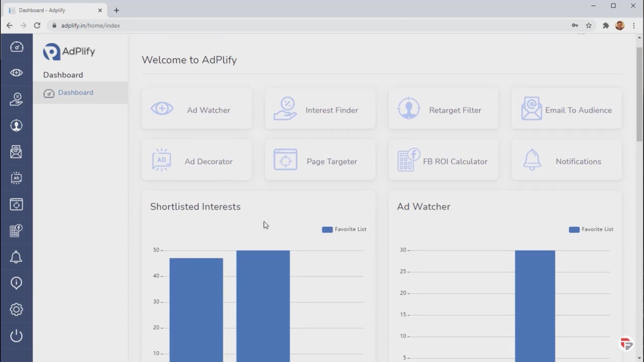Click the browser address bar
Screen dimensions: 644x362
pyautogui.click(x=268, y=25)
